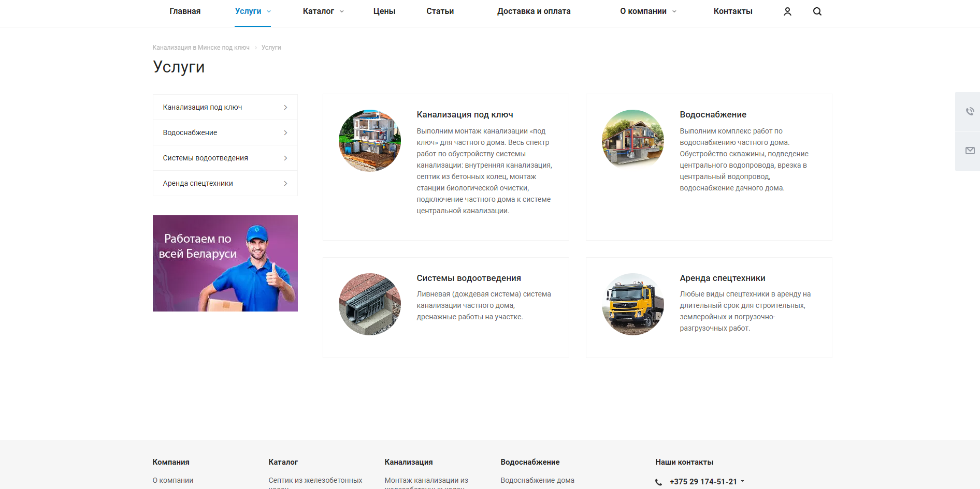The image size is (980, 489).
Task: Click the Водоснабжение footer heading
Action: tap(530, 462)
